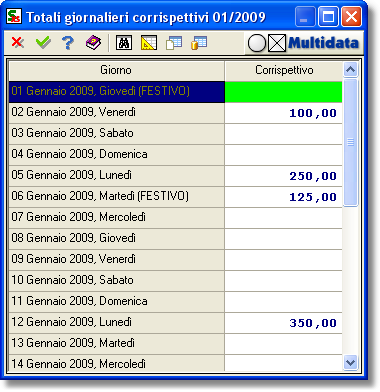Click the yellow set-square grid icon

pos(149,43)
